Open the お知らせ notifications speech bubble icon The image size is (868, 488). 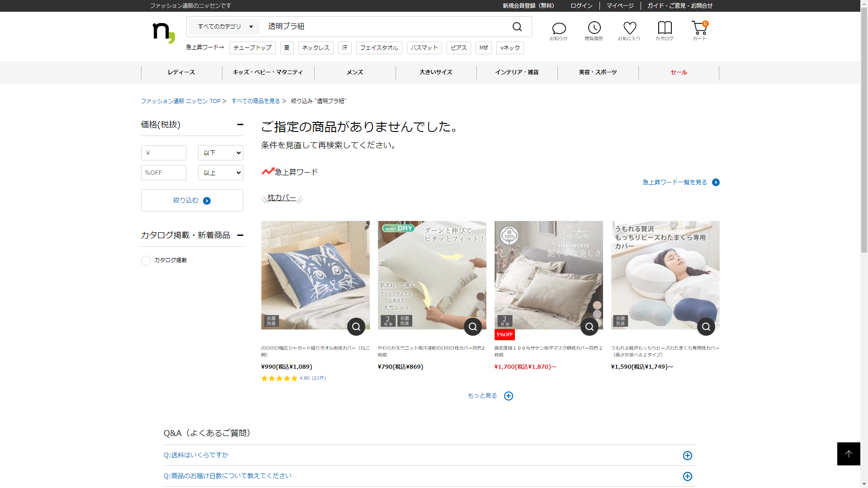[x=559, y=29]
